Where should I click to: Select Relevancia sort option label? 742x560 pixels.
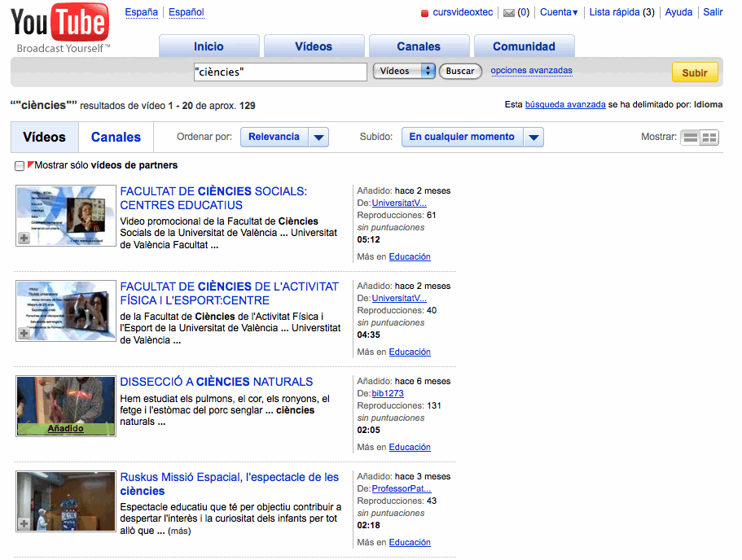[274, 138]
